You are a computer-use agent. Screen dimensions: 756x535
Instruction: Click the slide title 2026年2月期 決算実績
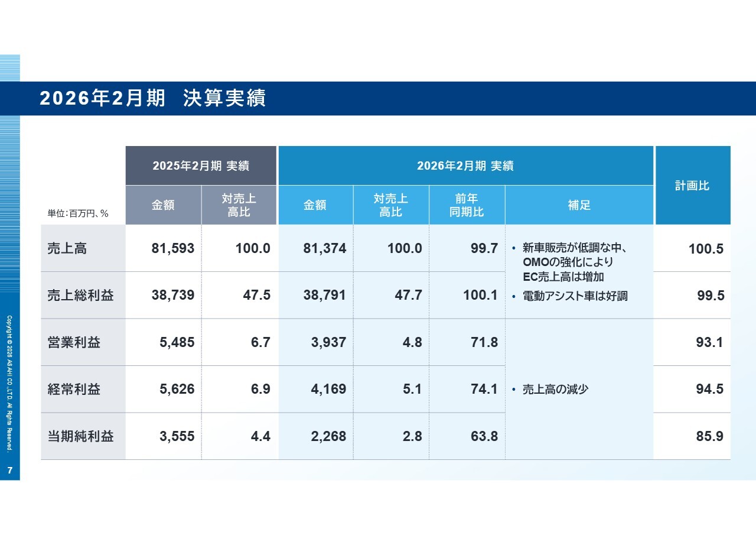click(x=153, y=98)
